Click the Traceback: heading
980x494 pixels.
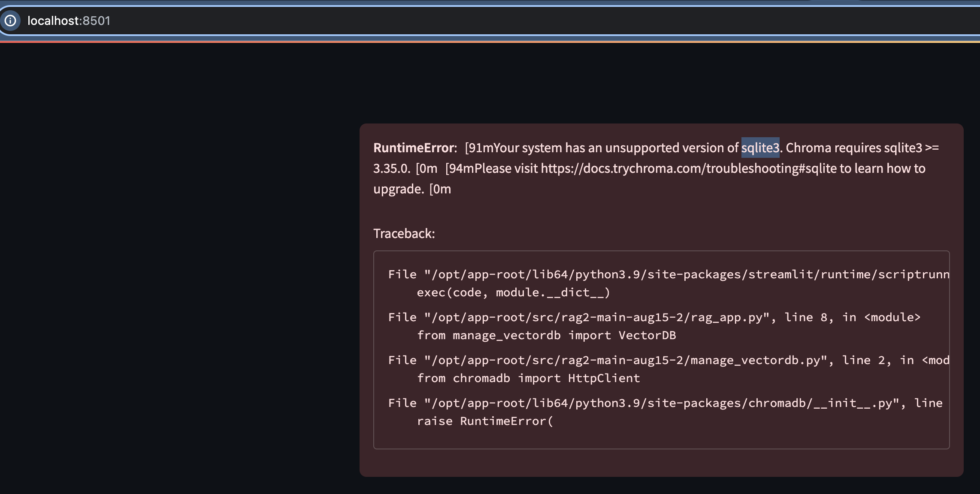pos(404,234)
